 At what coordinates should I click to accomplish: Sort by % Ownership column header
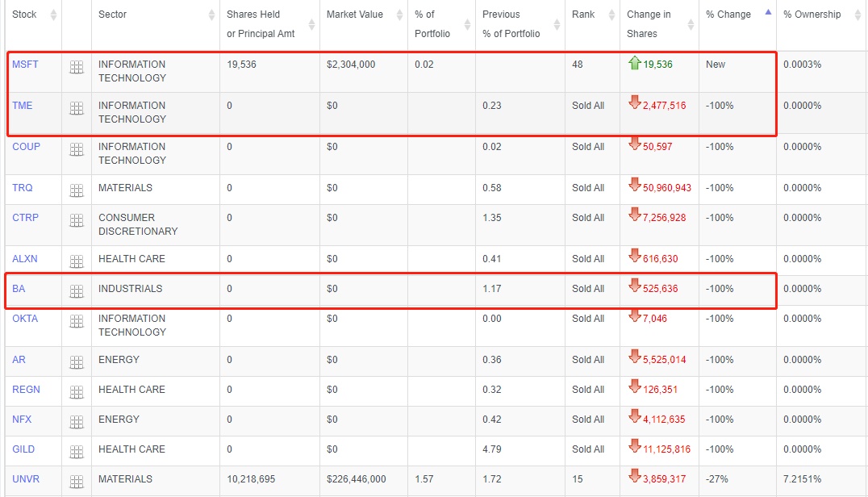click(x=812, y=15)
